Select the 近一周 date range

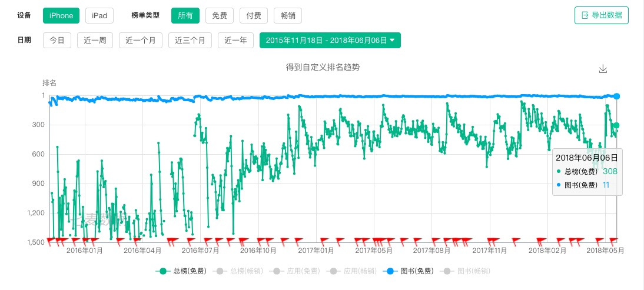click(95, 40)
